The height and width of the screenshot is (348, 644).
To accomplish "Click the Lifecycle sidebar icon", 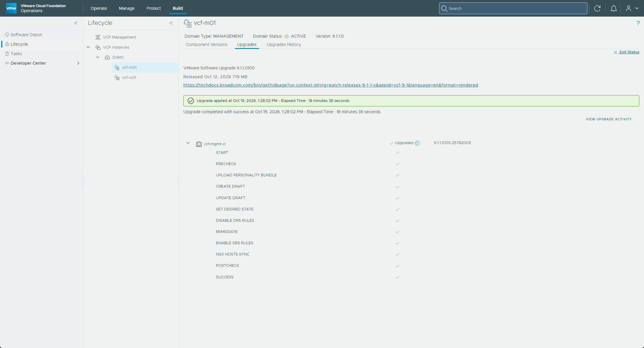I will pos(7,44).
